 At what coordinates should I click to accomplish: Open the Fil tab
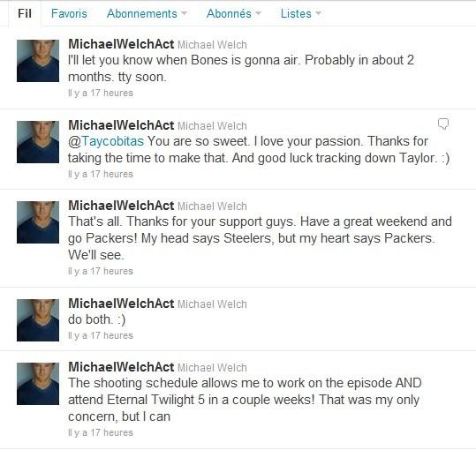25,13
